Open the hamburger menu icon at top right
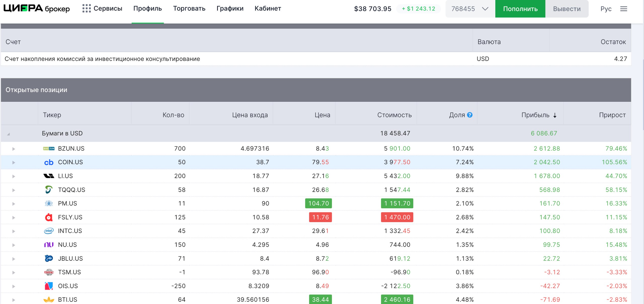Viewport: 644px width, 304px height. pos(623,9)
